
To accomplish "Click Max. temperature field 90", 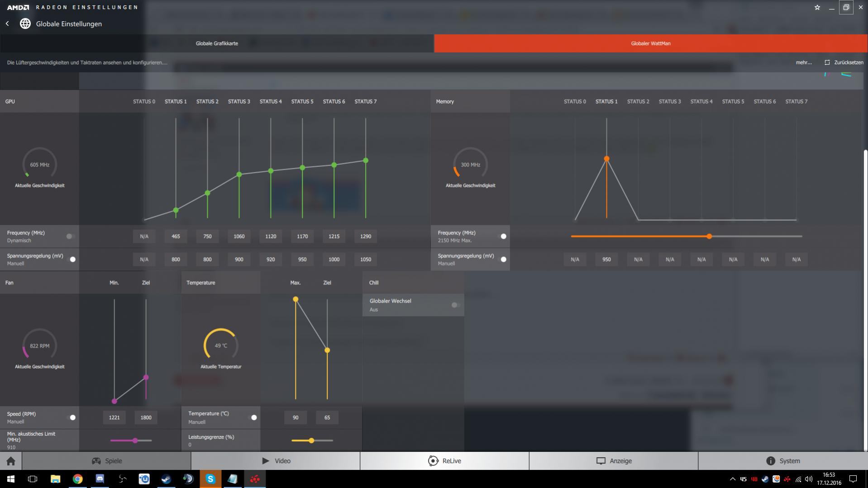I will (296, 417).
